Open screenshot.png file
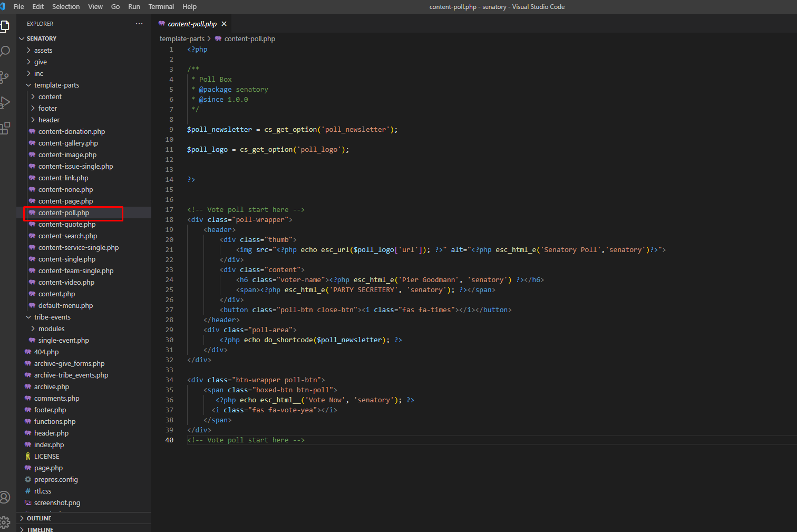This screenshot has height=532, width=797. [x=84, y=502]
